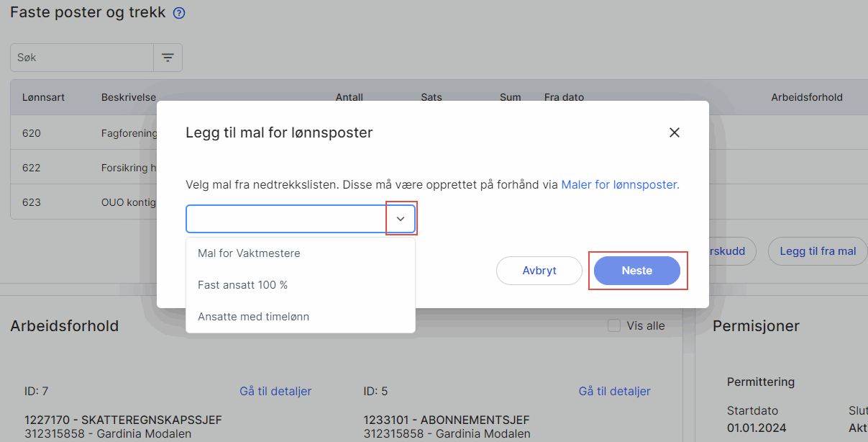Viewport: 868px width, 442px height.
Task: Click the filter icon beside the Søk field
Action: [168, 57]
